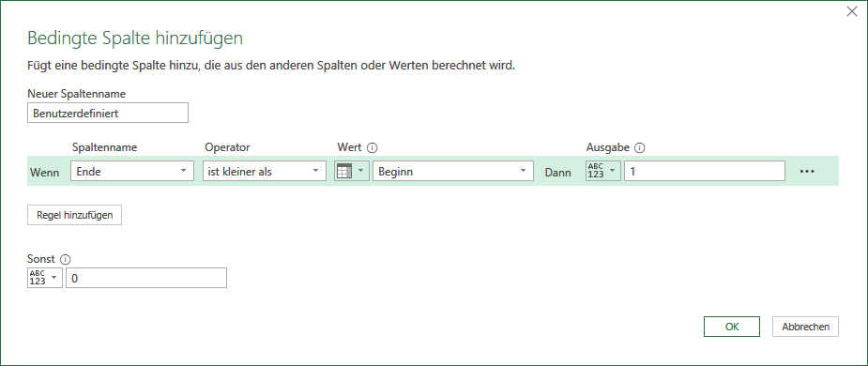This screenshot has height=366, width=868.
Task: Expand the Wert type selector arrow
Action: [361, 171]
